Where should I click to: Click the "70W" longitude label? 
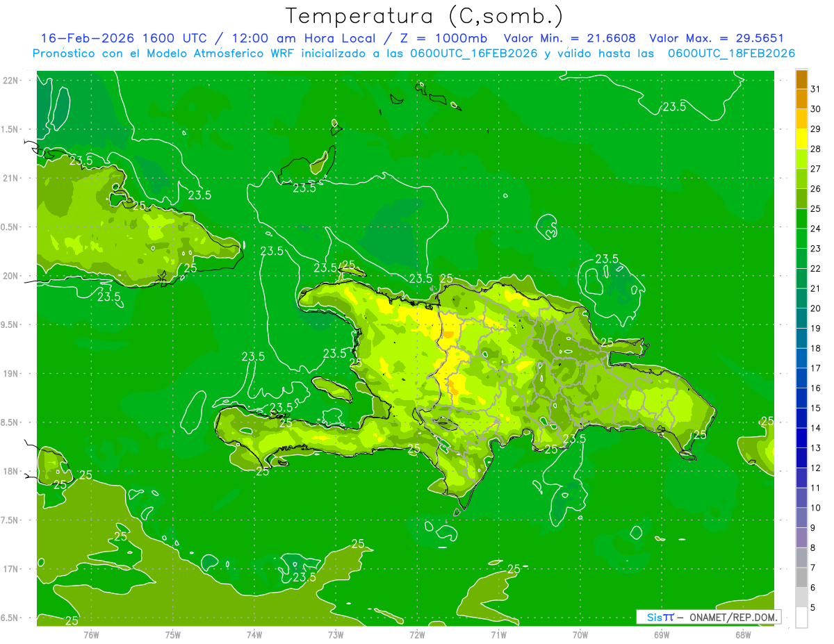[x=580, y=635]
